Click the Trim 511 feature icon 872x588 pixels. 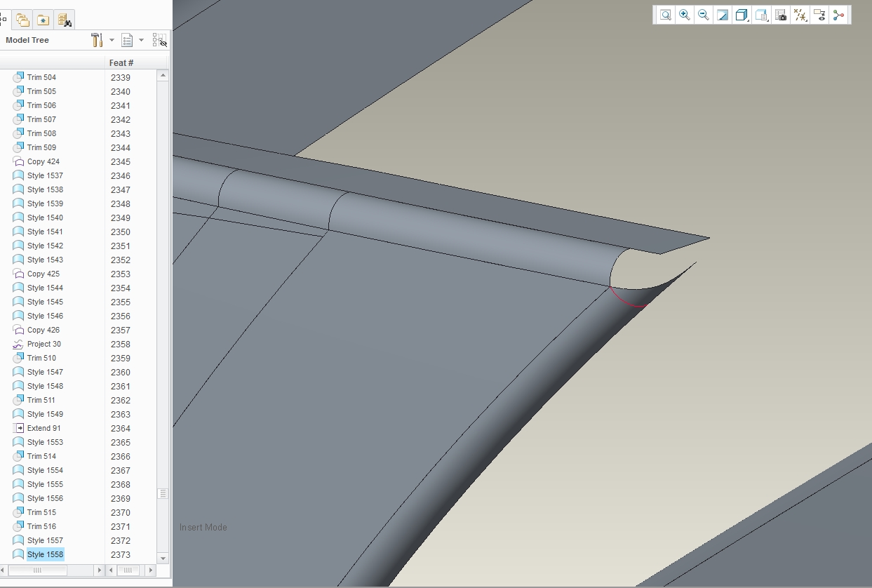coord(18,400)
